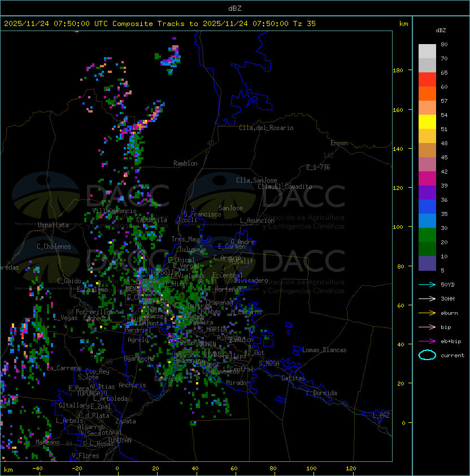Click the 'Manzano' map label

point(47,442)
